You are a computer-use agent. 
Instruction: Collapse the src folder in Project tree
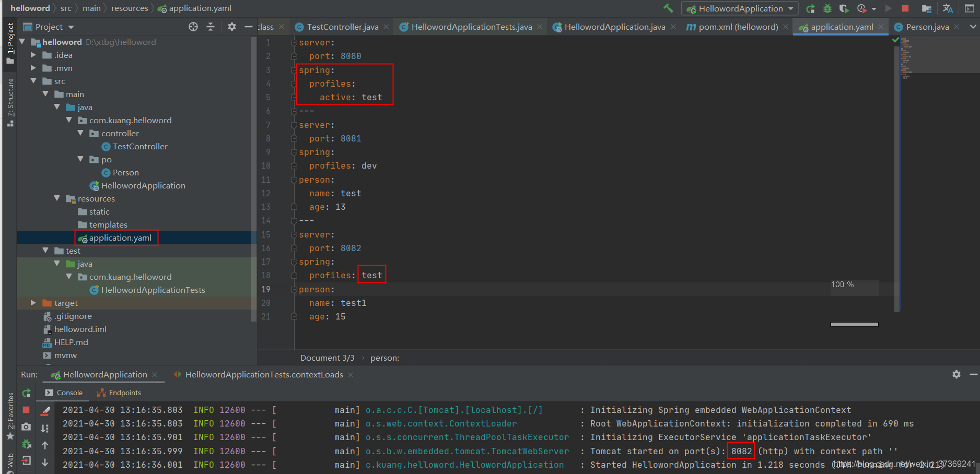coord(33,81)
